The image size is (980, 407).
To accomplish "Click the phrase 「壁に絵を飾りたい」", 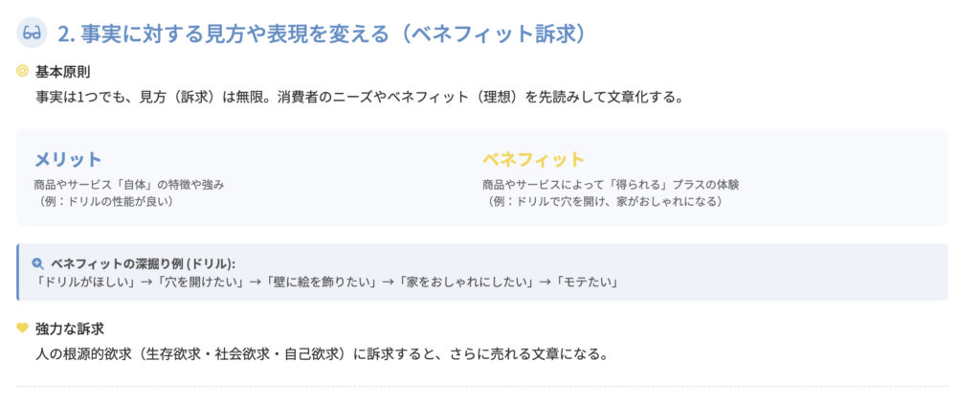I will point(314,282).
